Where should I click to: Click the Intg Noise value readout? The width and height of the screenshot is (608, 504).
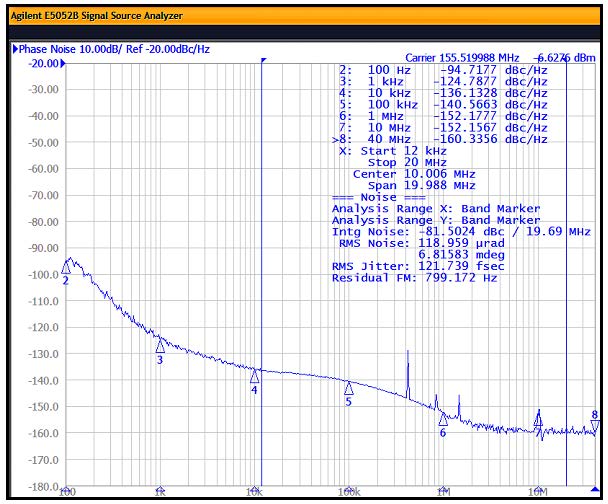[x=460, y=231]
